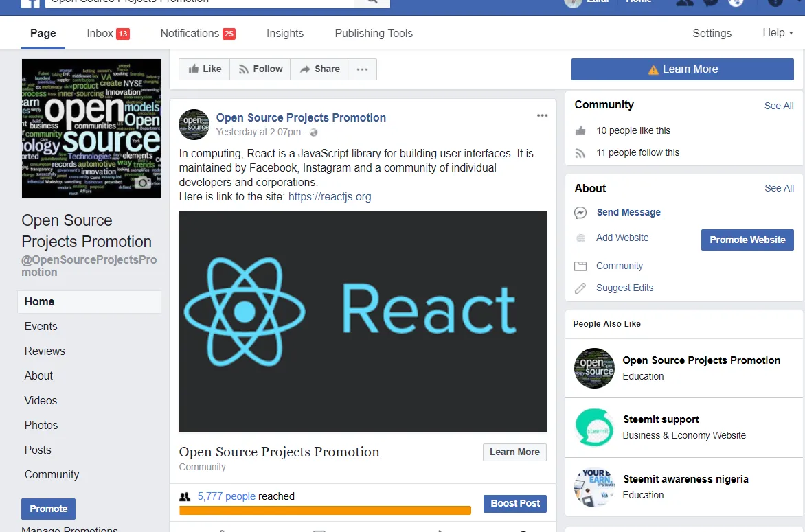
Task: Click the flag icon beside Community in About
Action: click(x=580, y=266)
